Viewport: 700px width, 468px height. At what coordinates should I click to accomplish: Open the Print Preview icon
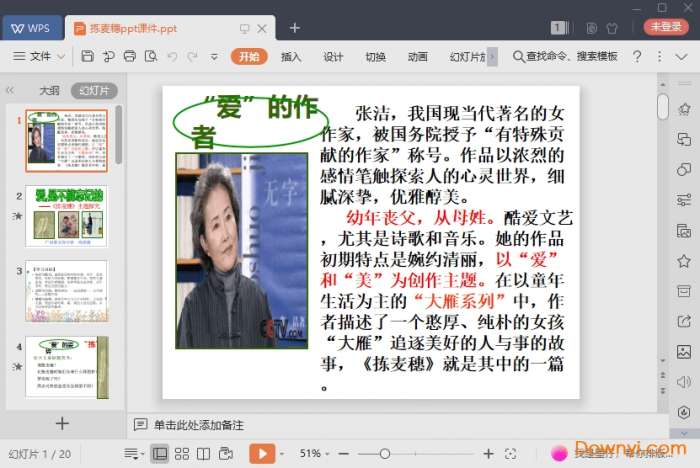151,56
